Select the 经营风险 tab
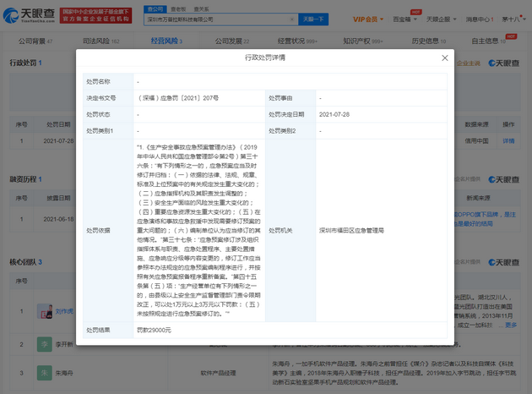Image resolution: width=532 pixels, height=394 pixels. [167, 41]
